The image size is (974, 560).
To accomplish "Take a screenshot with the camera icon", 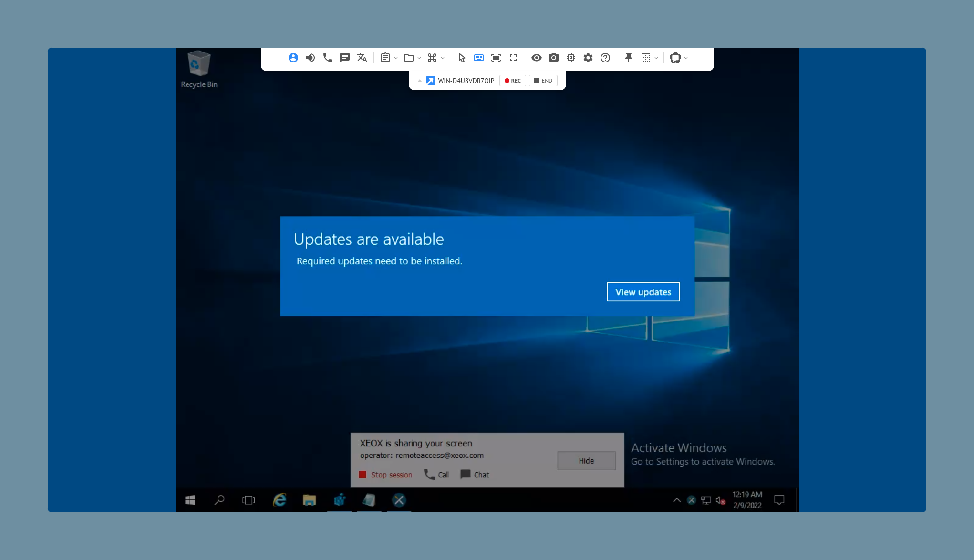I will click(554, 58).
